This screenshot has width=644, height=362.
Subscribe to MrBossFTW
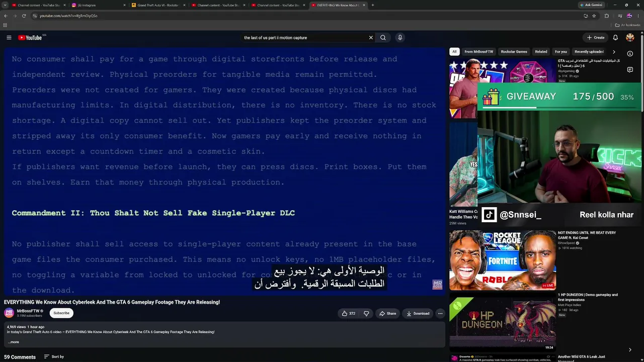tap(61, 313)
